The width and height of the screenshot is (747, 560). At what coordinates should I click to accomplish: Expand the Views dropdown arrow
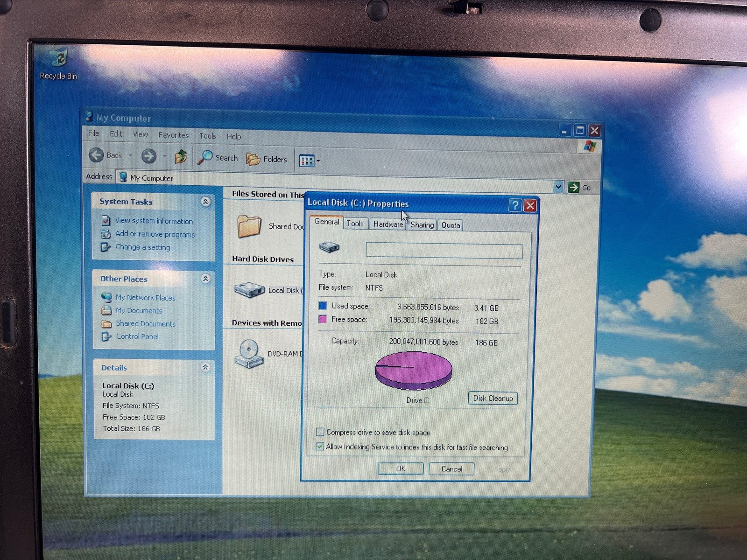pyautogui.click(x=318, y=161)
